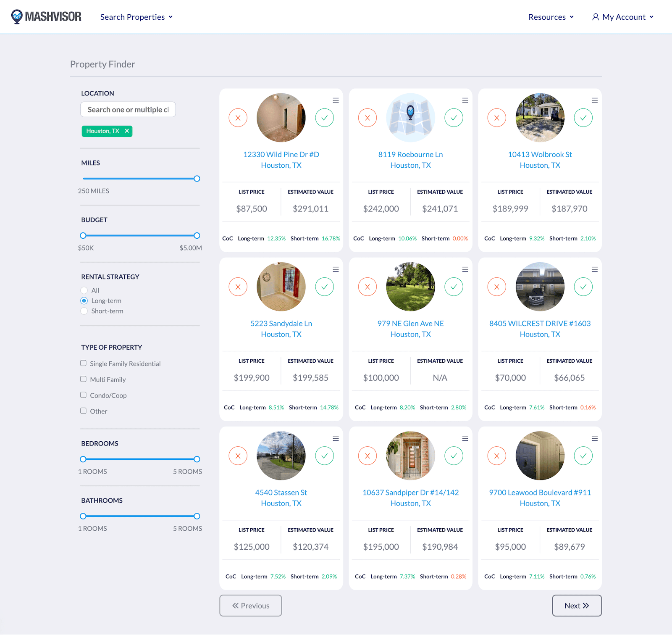The image size is (672, 635).
Task: Check the Single Family Residential box
Action: click(x=84, y=363)
